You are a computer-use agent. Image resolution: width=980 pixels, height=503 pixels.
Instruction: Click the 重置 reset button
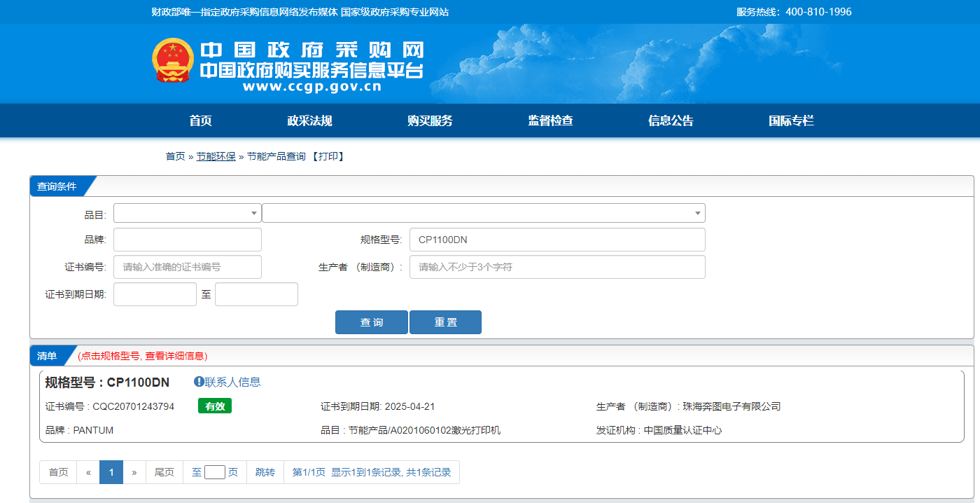445,322
